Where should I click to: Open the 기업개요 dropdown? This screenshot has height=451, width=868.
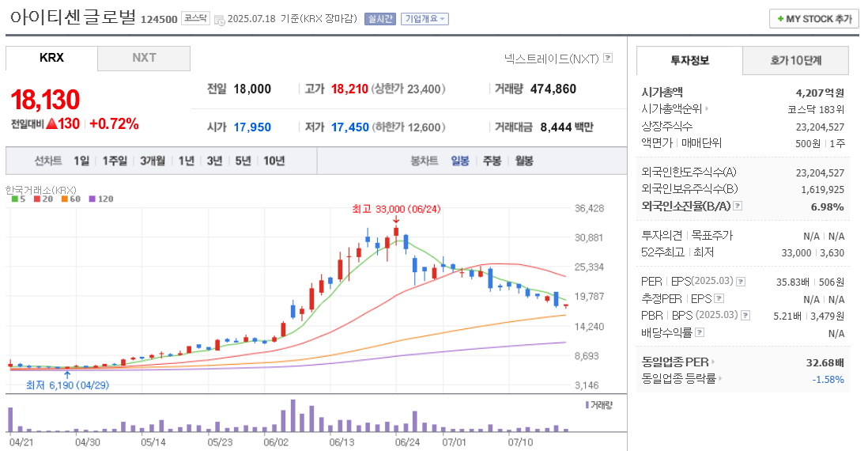(x=425, y=19)
